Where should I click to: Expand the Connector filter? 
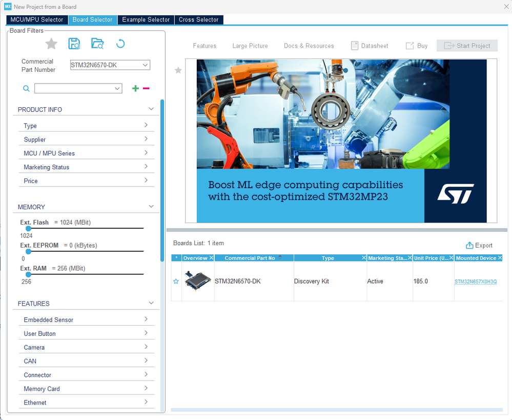click(x=87, y=374)
